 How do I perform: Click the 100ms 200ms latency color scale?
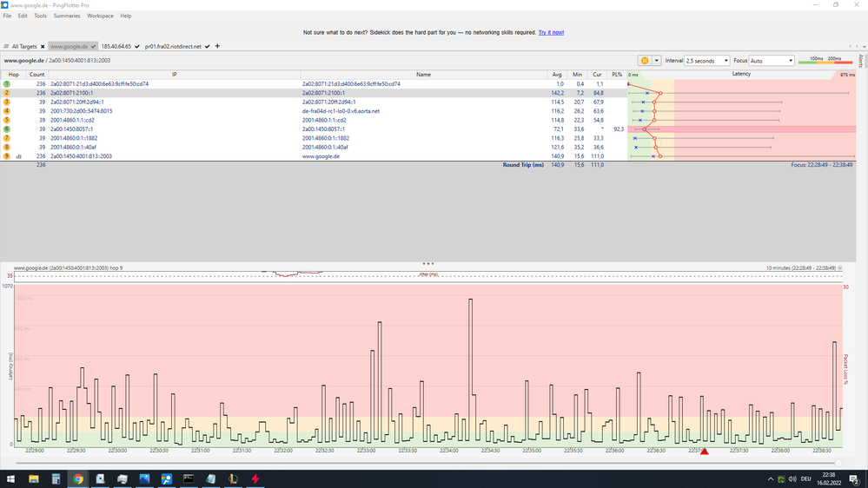pyautogui.click(x=825, y=60)
